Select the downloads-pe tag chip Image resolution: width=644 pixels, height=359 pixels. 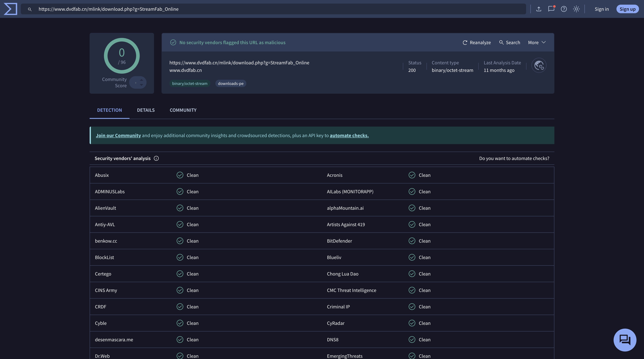(x=231, y=83)
